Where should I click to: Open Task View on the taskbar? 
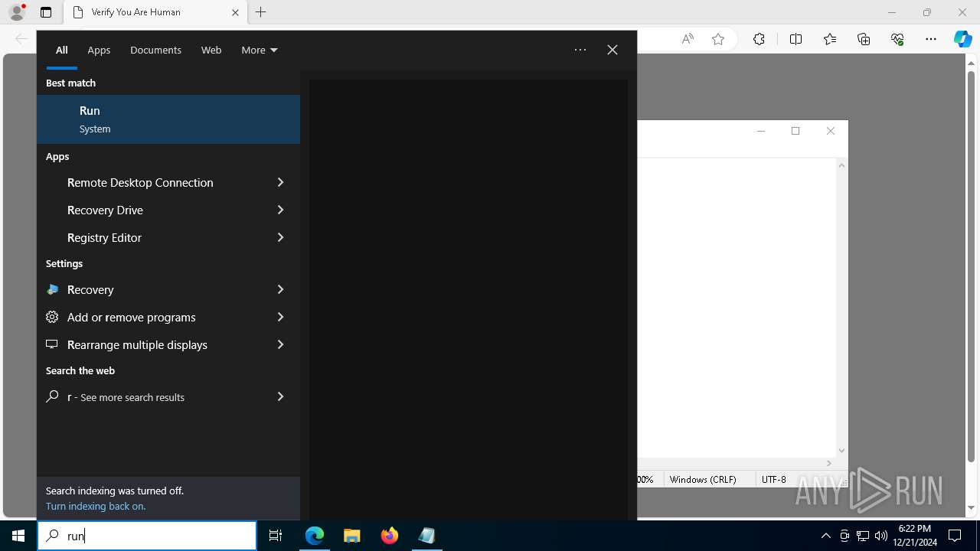coord(276,536)
